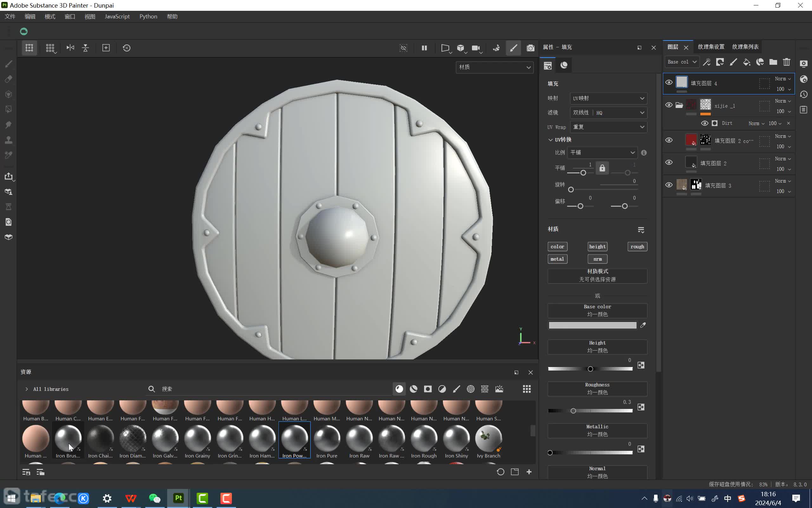
Task: Toggle horizontal symmetry mirror icon
Action: point(70,48)
